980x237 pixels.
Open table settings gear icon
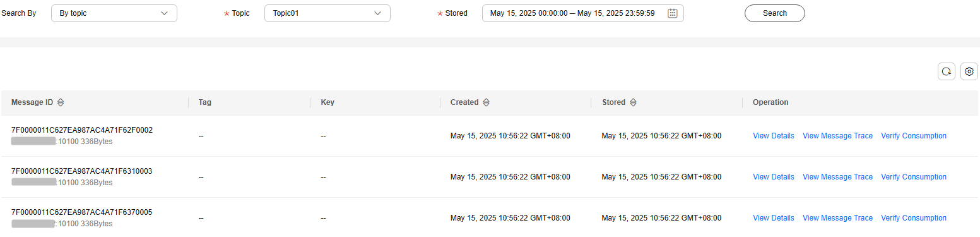(969, 71)
